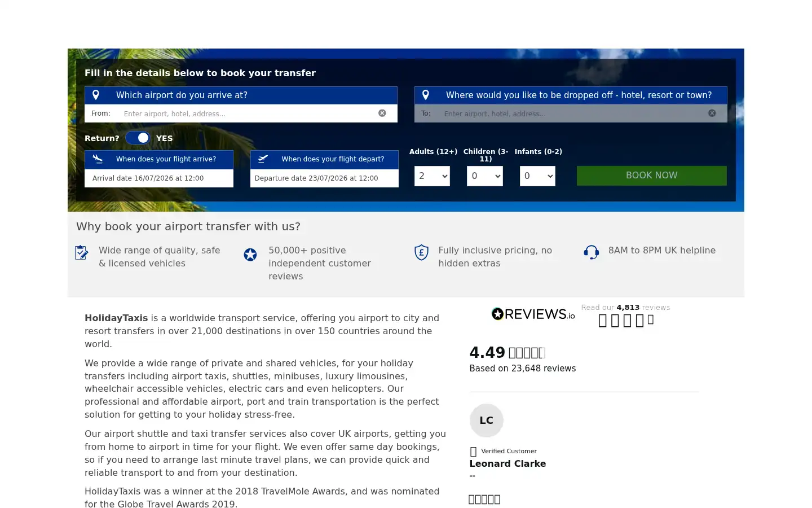Click the star badge reviews icon
Viewport: 812px width, 508px height.
[250, 255]
